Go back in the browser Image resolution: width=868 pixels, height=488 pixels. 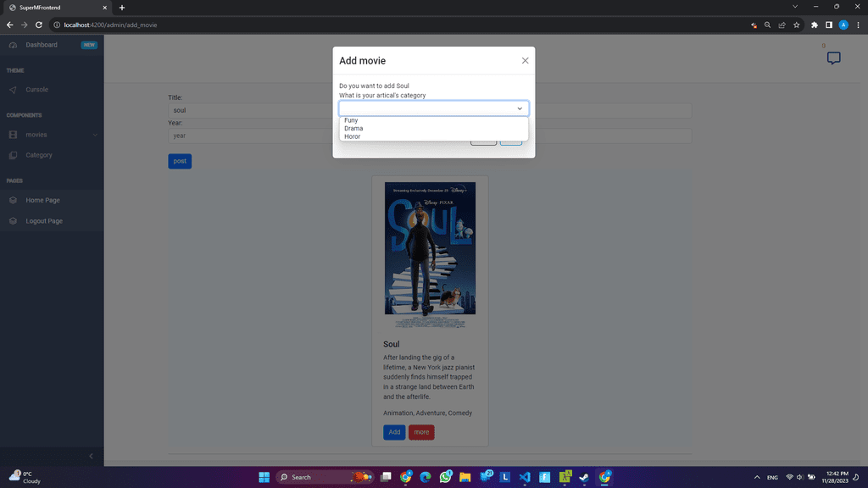click(10, 25)
